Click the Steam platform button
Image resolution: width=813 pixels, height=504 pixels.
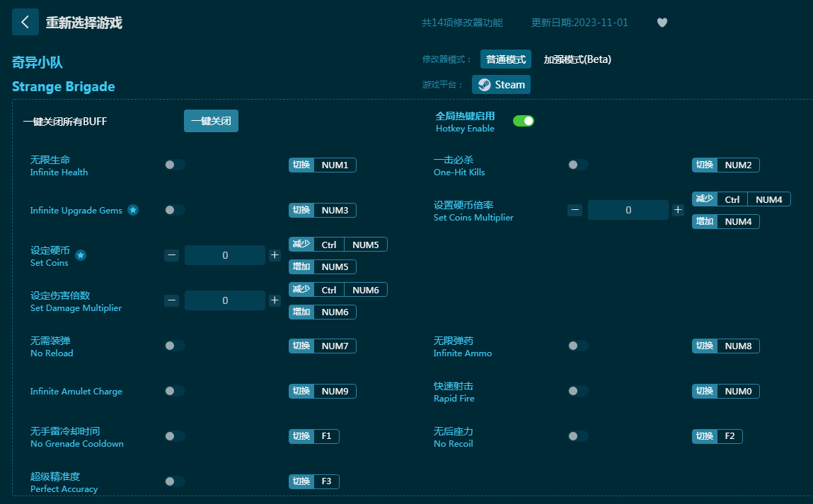point(501,84)
